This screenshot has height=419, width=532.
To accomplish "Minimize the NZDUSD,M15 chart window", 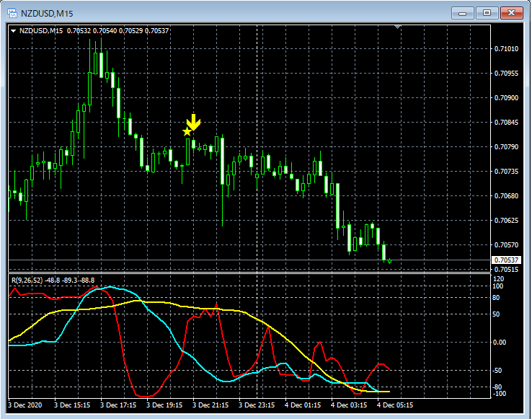I will point(462,12).
